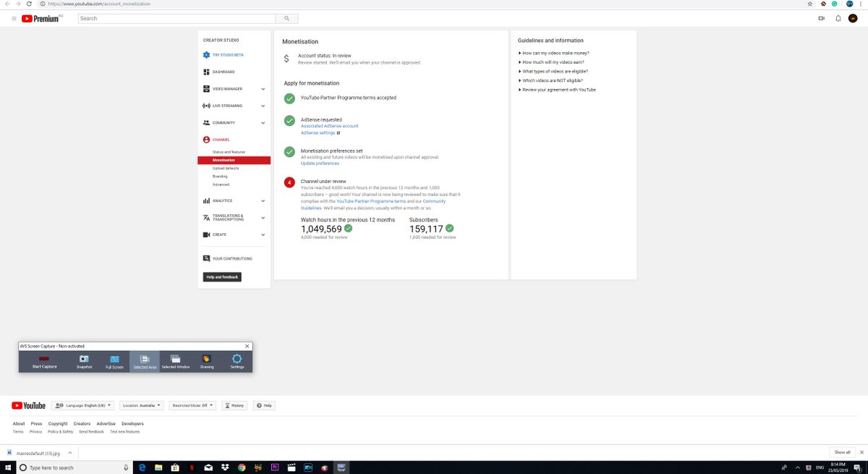Open the Test new features link
Image resolution: width=868 pixels, height=474 pixels.
click(x=124, y=432)
